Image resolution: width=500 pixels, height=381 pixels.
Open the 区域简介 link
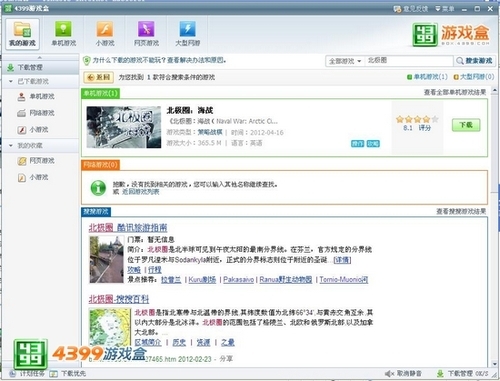148,342
